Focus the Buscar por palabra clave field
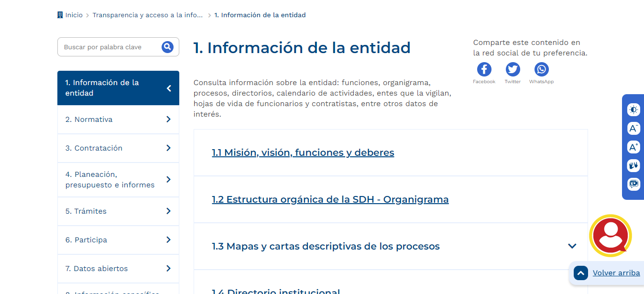Viewport: 644px width, 294px height. tap(109, 47)
